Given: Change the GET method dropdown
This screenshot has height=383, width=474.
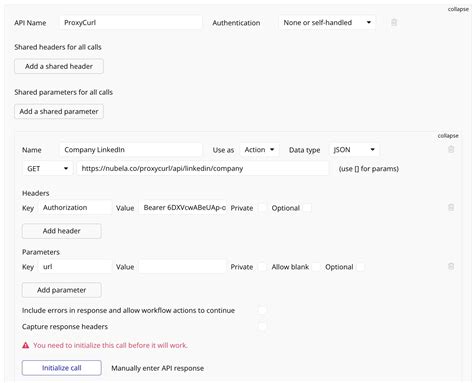Looking at the screenshot, I should coord(48,169).
